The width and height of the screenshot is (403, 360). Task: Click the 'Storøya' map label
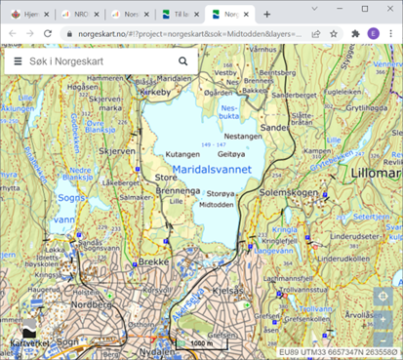(220, 194)
